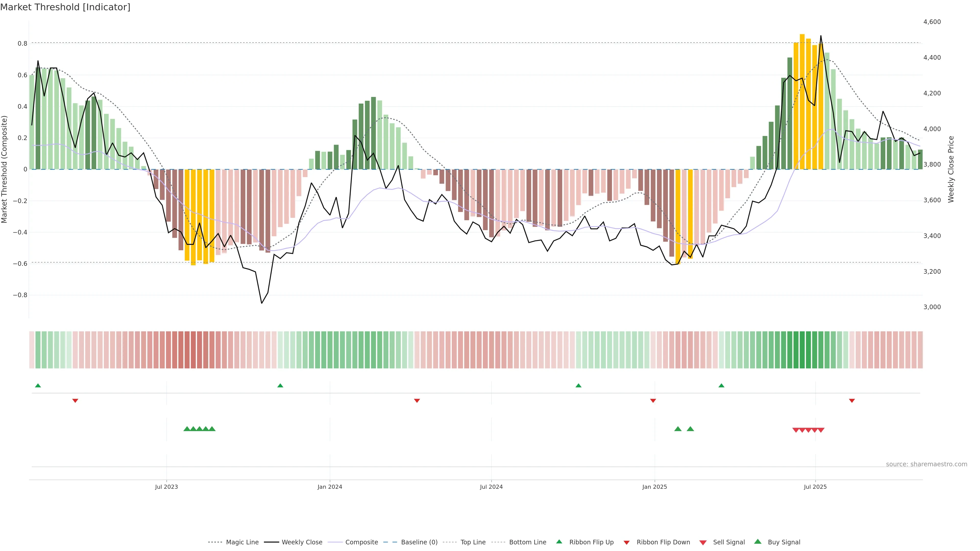The width and height of the screenshot is (980, 551).
Task: Click the last sell signal triangle near Jul 2025
Action: click(821, 430)
